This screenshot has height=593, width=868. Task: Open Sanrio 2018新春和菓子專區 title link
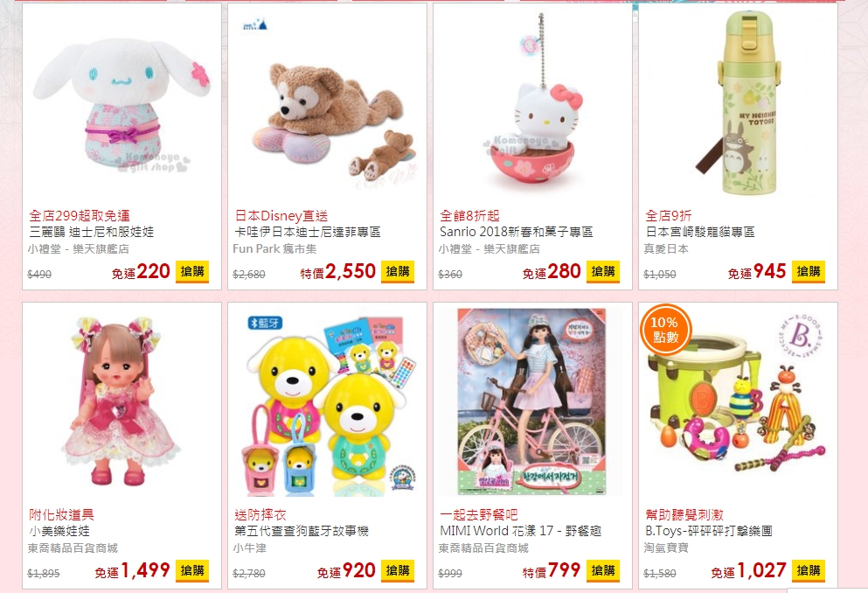click(516, 232)
